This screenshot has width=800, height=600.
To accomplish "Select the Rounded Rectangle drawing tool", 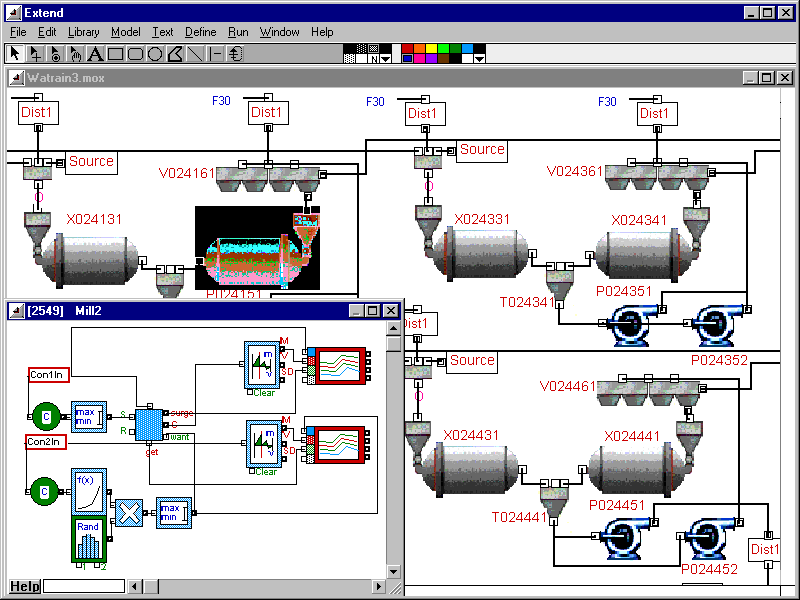I will (x=135, y=54).
